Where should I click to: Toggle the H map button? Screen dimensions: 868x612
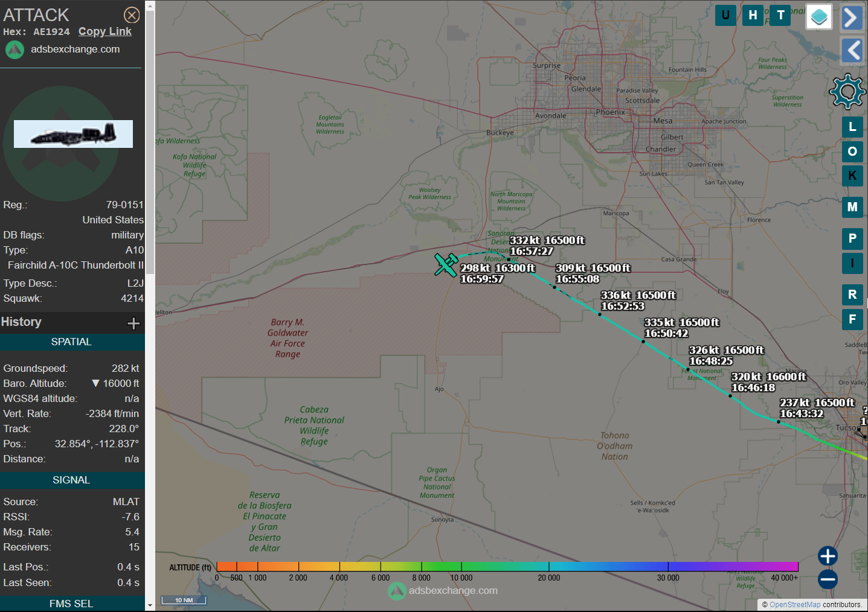click(753, 15)
